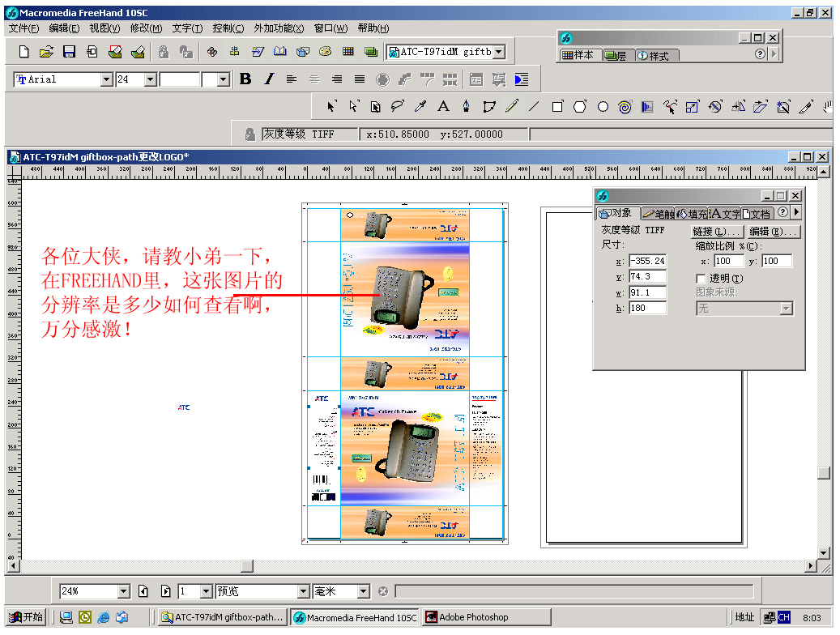
Task: Open the page number dropdown
Action: click(207, 591)
